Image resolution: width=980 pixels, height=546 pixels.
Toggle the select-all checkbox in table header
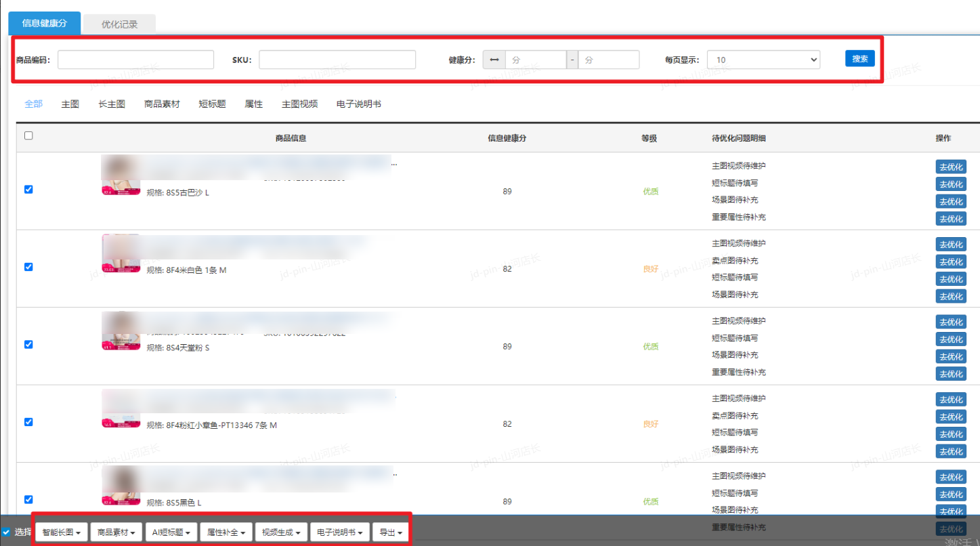tap(28, 135)
